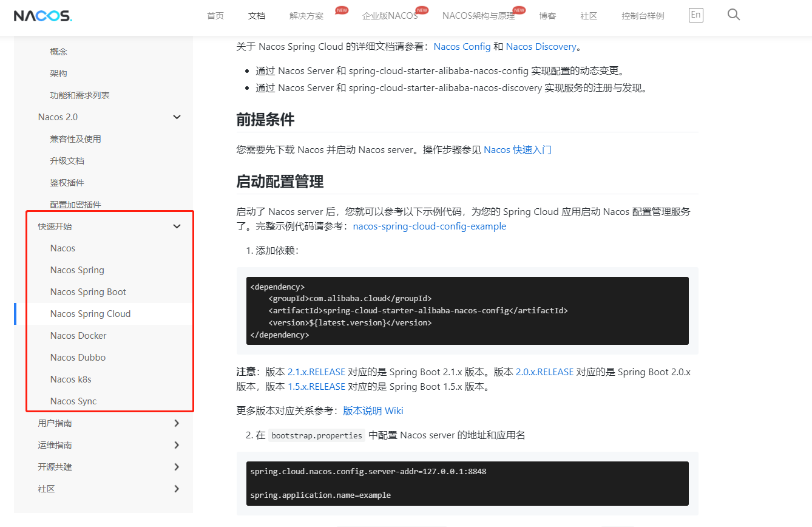Collapse the Nacos 2.0 section chevron
Viewport: 812px width, 527px height.
pyautogui.click(x=177, y=117)
